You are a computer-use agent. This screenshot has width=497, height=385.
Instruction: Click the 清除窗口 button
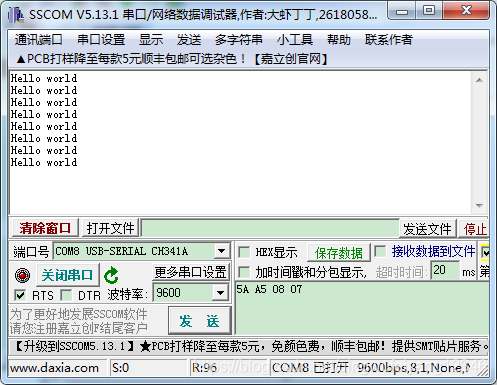[45, 228]
